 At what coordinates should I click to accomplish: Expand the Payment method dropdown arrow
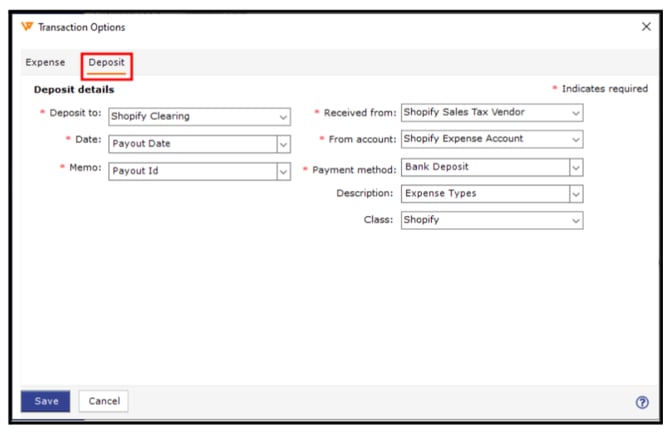[576, 167]
